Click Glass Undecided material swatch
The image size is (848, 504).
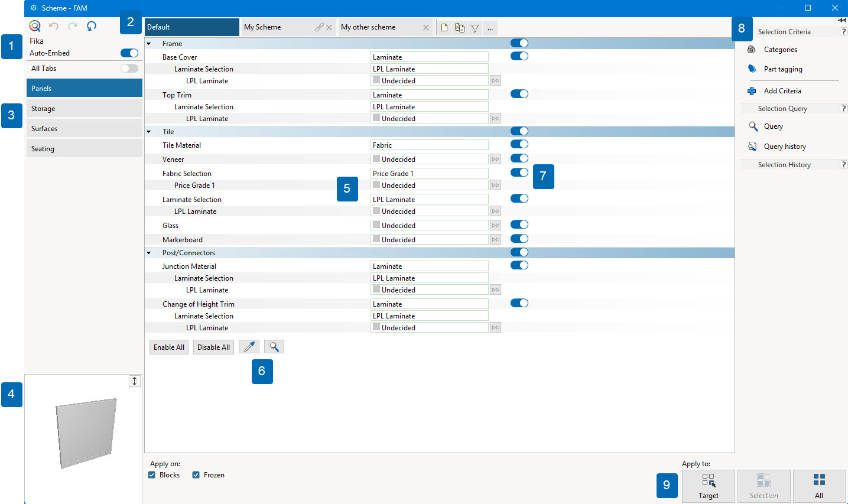click(x=376, y=225)
